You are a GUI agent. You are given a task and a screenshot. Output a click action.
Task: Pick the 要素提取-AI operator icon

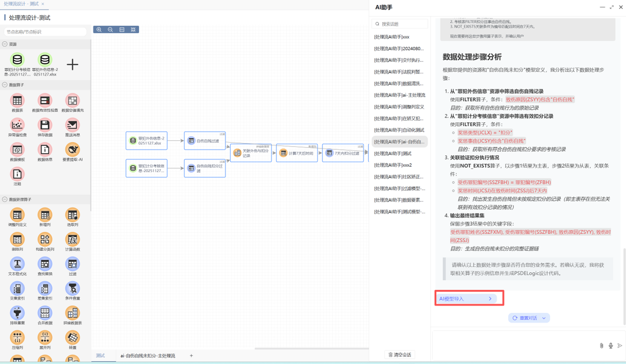73,150
